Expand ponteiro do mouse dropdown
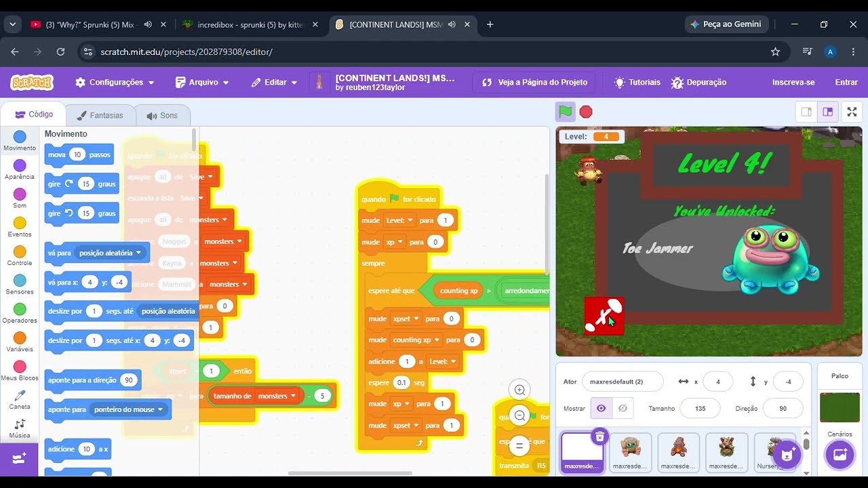The height and width of the screenshot is (488, 868). pos(129,409)
